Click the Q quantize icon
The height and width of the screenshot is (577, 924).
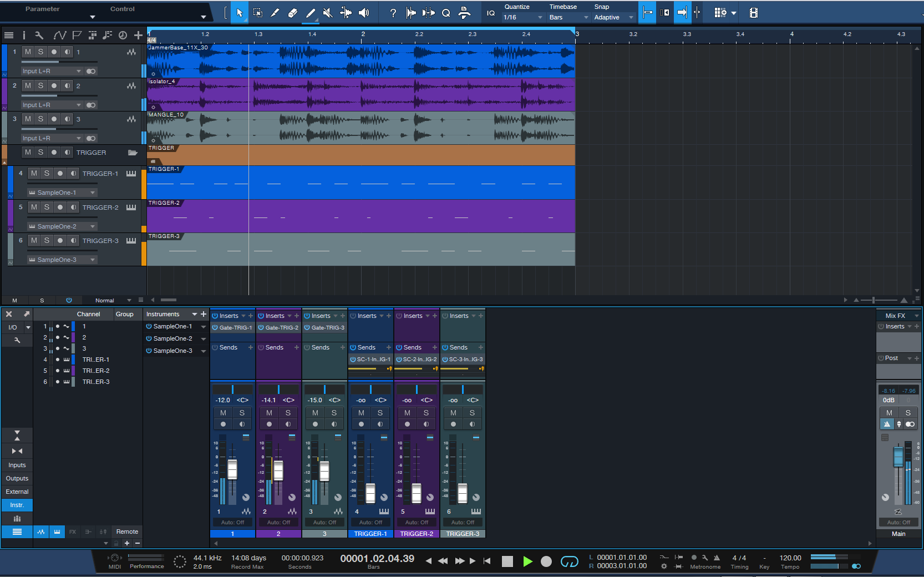pyautogui.click(x=446, y=13)
